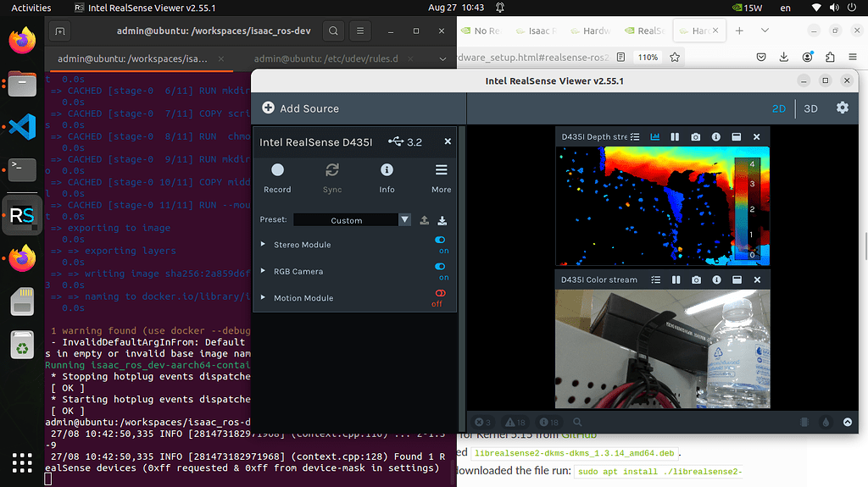The width and height of the screenshot is (868, 487).
Task: Click the 110% zoom level in Firefox
Action: pos(648,57)
